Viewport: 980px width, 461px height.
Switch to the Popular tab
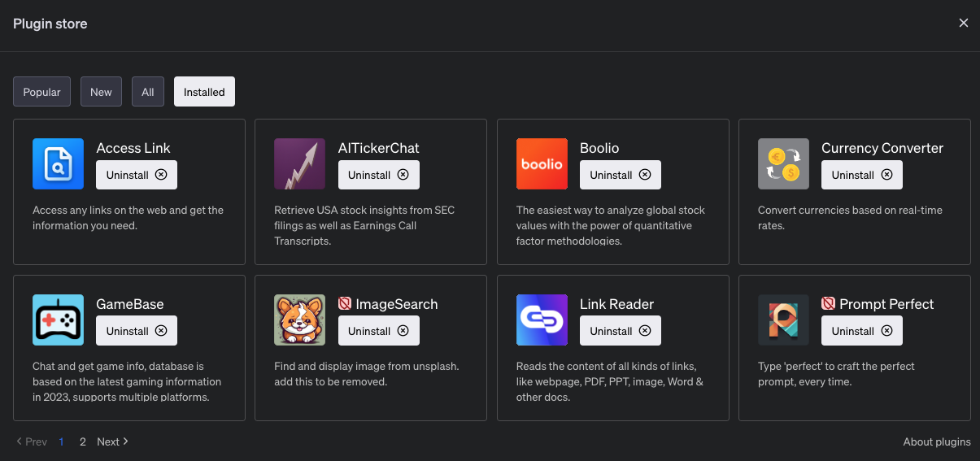[42, 92]
